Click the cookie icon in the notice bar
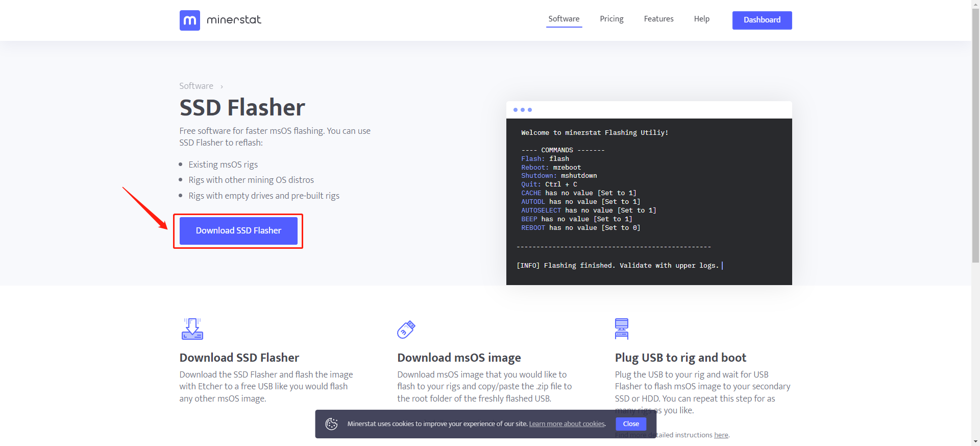The height and width of the screenshot is (446, 980). 332,424
